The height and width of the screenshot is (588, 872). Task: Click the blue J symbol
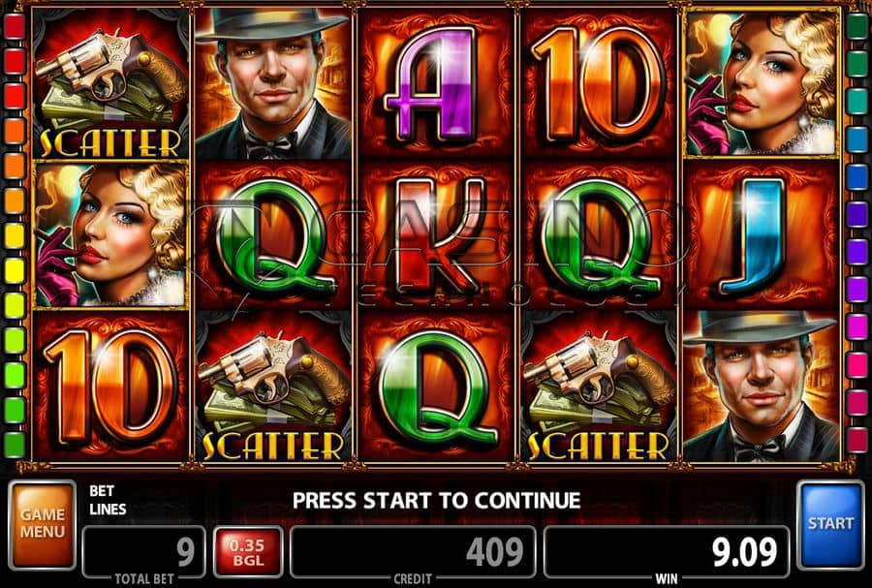pos(762,234)
